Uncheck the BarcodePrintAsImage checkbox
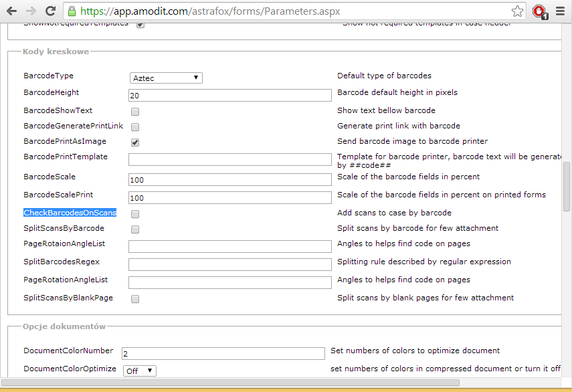 (x=135, y=142)
